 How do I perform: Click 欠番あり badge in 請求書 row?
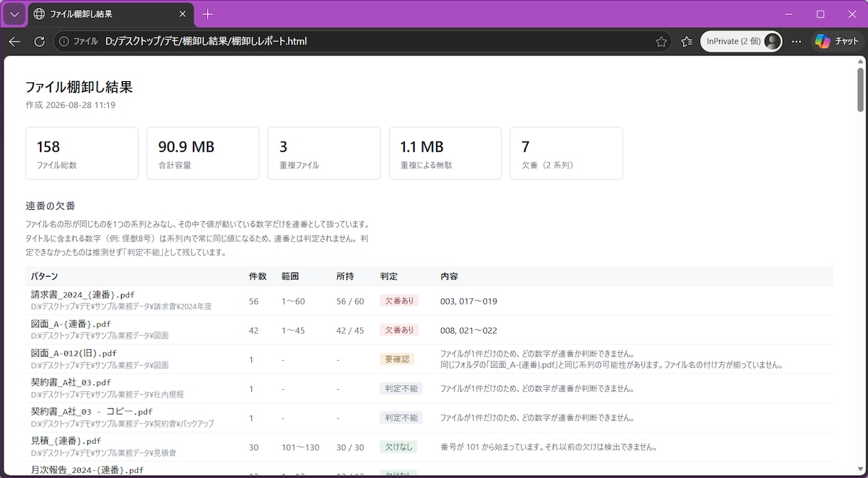click(399, 301)
